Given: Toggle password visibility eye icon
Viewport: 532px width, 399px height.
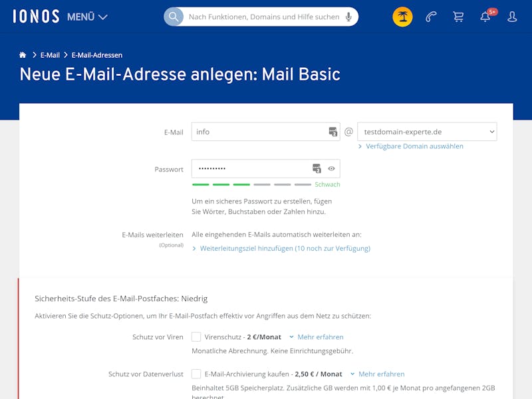Looking at the screenshot, I should click(x=331, y=169).
